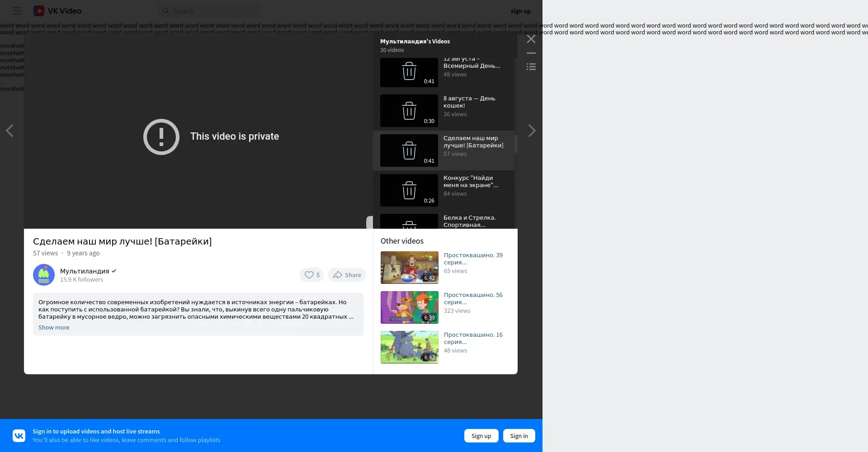868x452 pixels.
Task: Open the Мультиландия channel name link
Action: point(85,271)
